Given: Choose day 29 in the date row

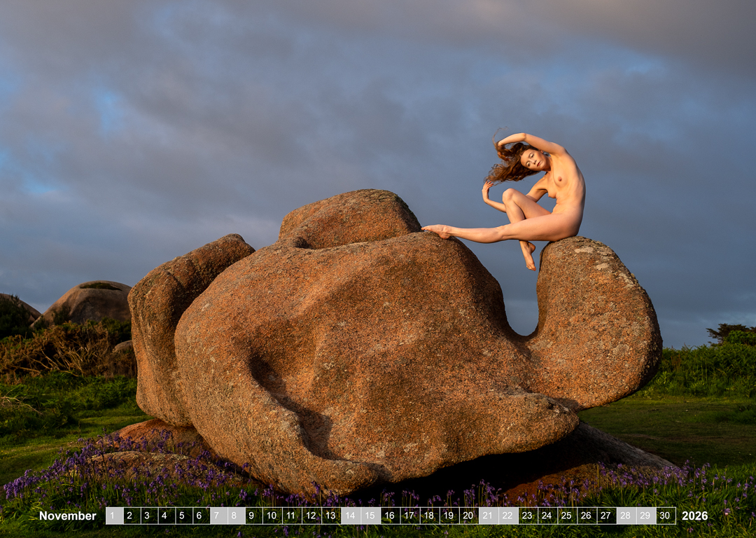Looking at the screenshot, I should 645,516.
